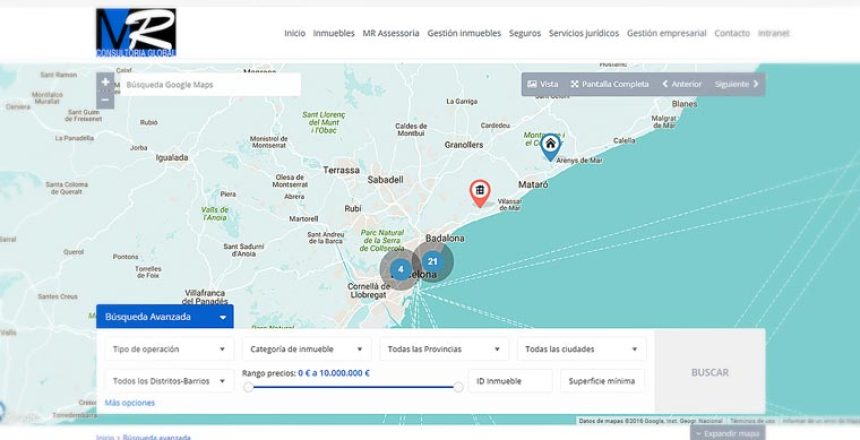Open the Servicios jurídicos menu item
The image size is (860, 440).
(x=584, y=33)
